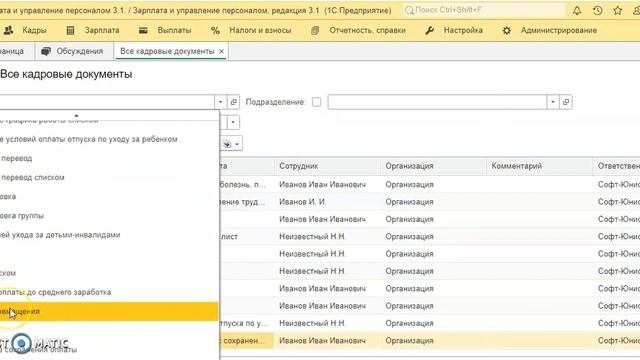Open the toolbar arrow-icon dropdown button
640x360 pixels.
click(x=231, y=144)
